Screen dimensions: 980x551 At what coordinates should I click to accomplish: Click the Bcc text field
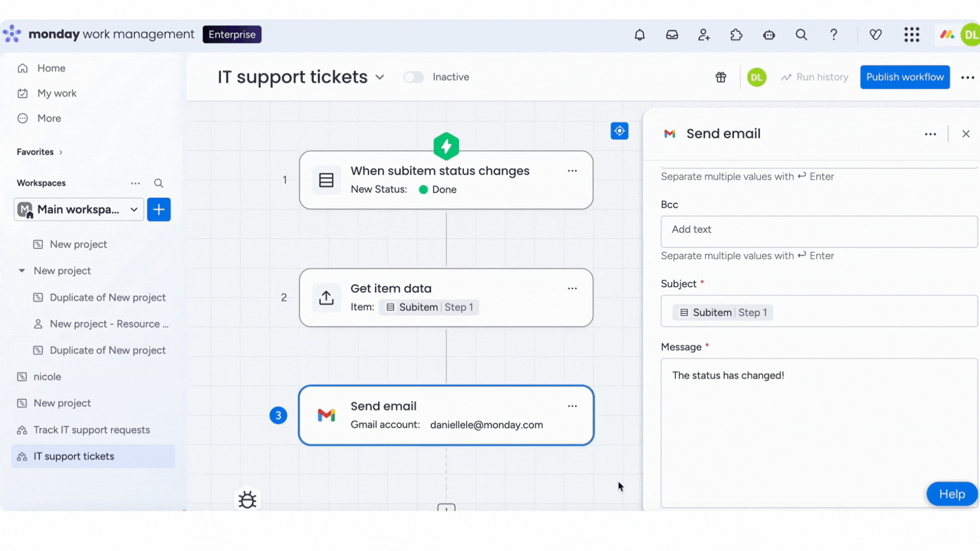point(819,232)
